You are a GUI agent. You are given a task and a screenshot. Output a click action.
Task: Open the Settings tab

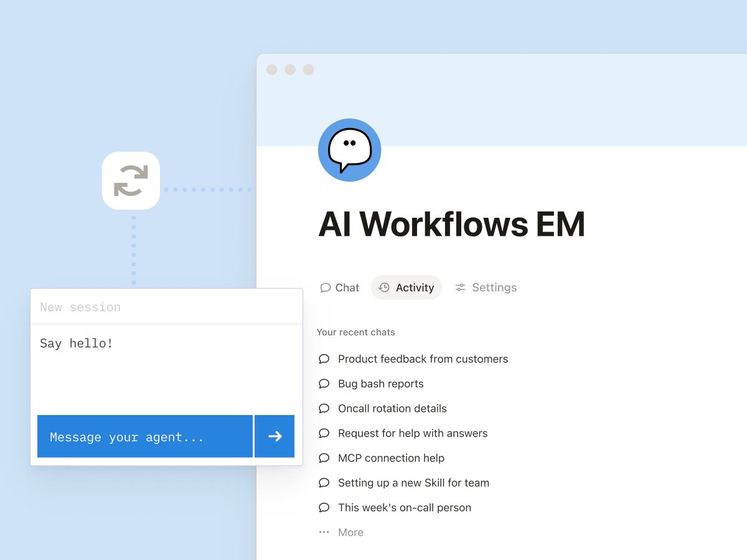(486, 287)
